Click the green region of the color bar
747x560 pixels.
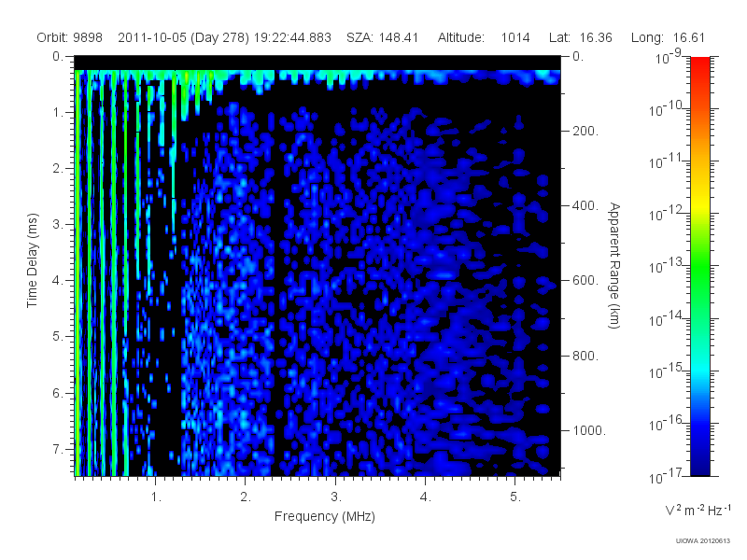[x=699, y=276]
